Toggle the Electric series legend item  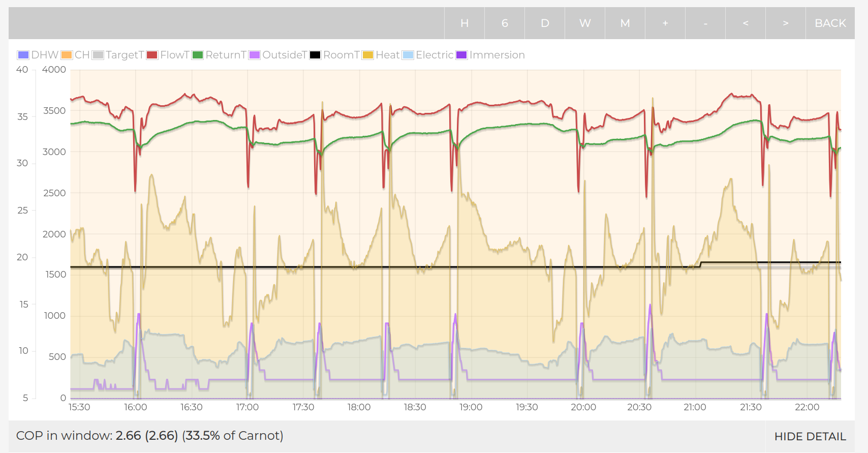pyautogui.click(x=428, y=55)
